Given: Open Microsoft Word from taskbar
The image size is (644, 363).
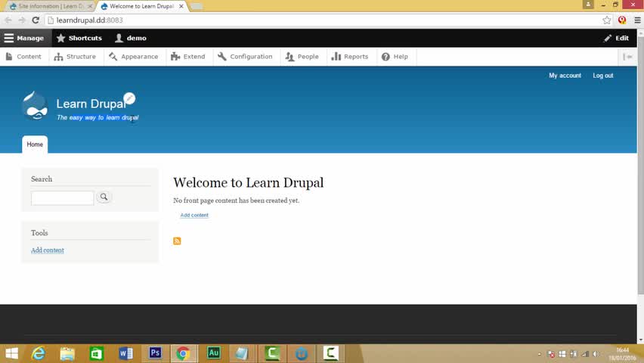Looking at the screenshot, I should (x=125, y=353).
